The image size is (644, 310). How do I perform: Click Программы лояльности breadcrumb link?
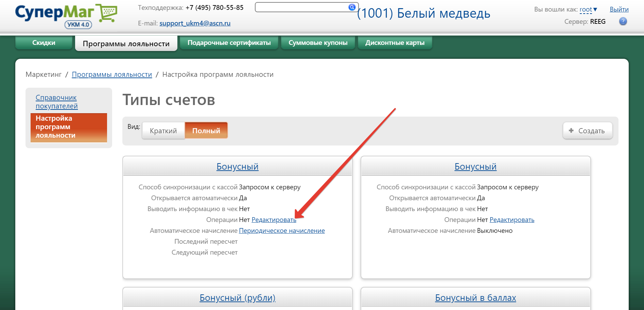(112, 74)
